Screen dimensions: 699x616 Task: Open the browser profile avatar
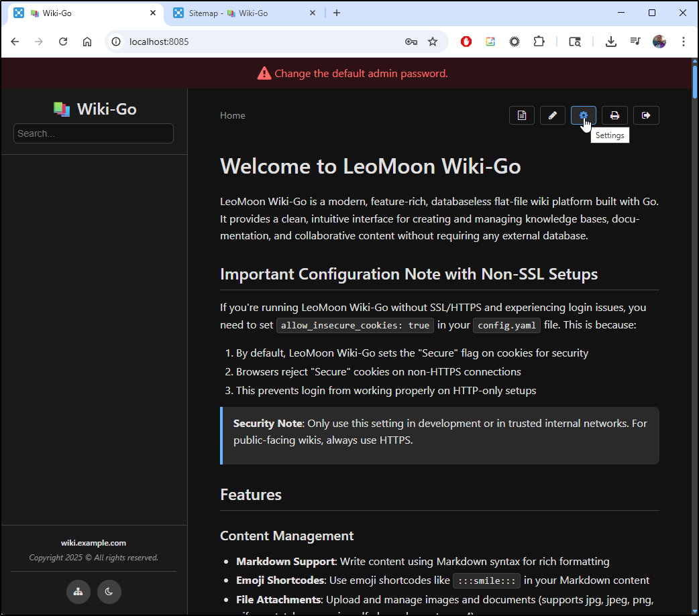click(659, 42)
